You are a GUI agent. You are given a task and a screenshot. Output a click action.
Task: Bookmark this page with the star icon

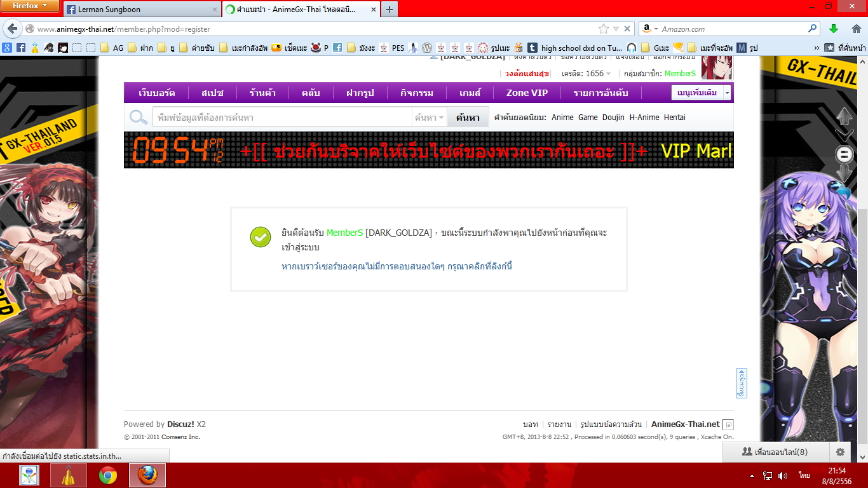pos(603,29)
